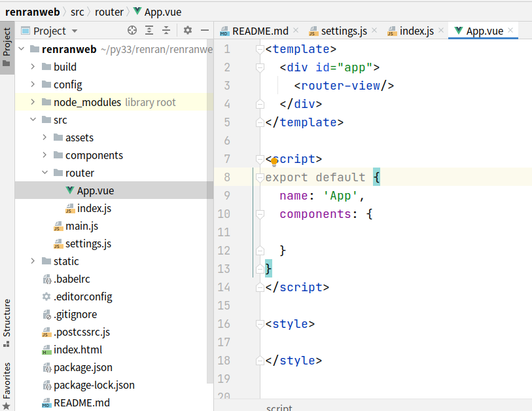Viewport: 532px width, 411px height.
Task: Click the .babelrc file icon
Action: click(46, 279)
